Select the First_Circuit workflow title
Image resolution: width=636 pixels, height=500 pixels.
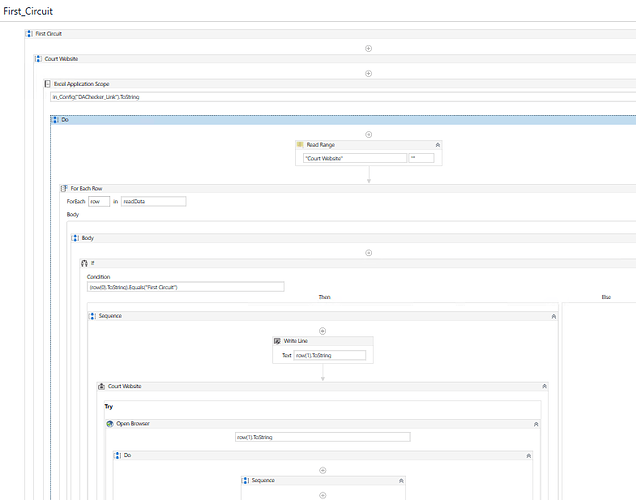pos(28,11)
